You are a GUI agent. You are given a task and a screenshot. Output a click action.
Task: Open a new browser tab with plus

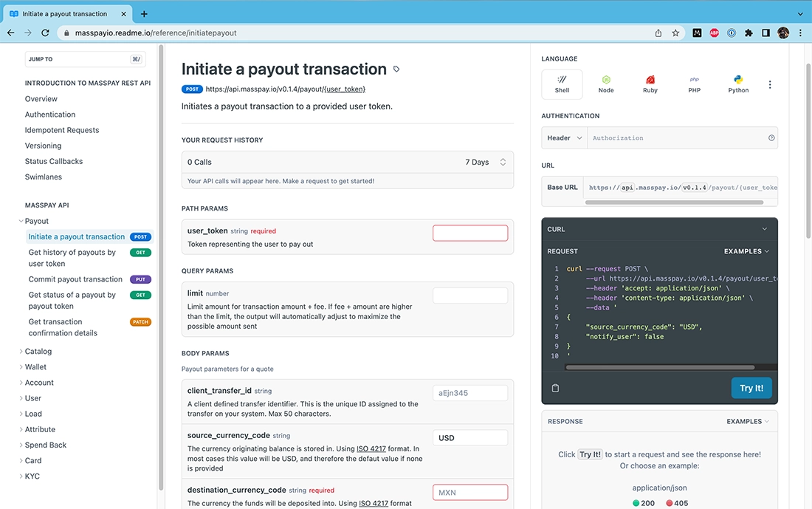tap(144, 14)
